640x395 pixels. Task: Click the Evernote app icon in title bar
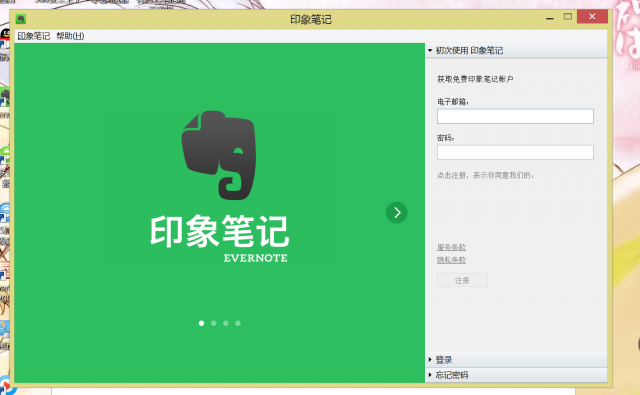coord(21,19)
